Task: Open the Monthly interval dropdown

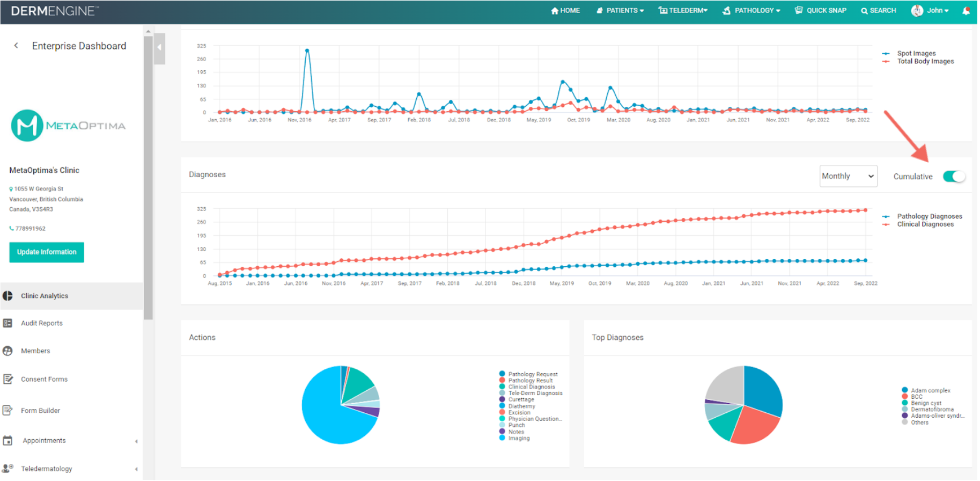Action: [x=849, y=176]
